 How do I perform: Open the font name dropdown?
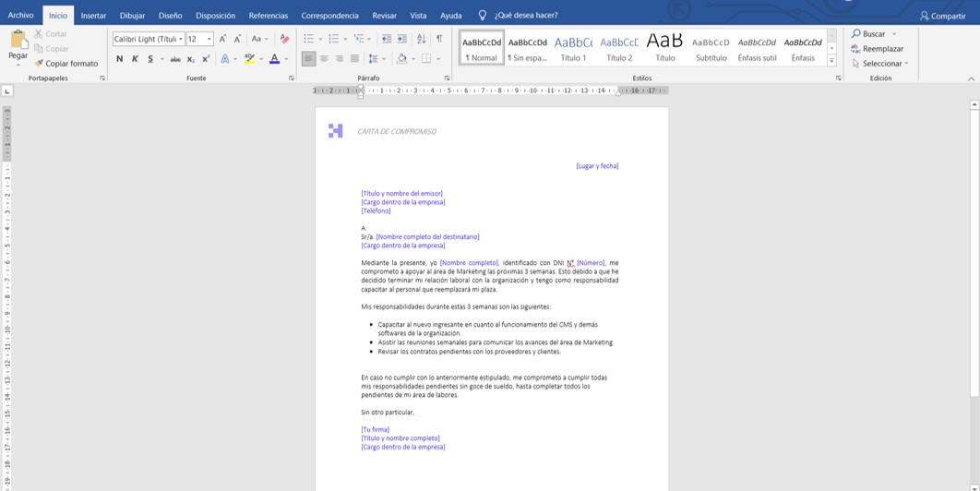point(181,39)
